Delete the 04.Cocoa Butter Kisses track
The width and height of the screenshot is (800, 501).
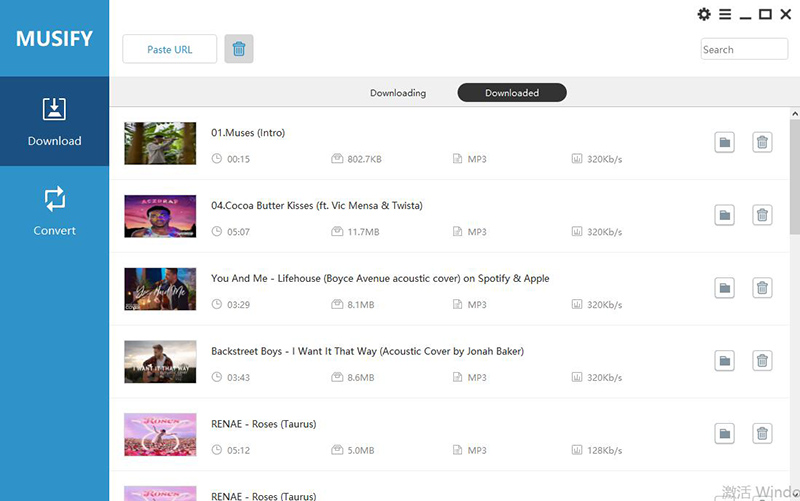(x=762, y=215)
